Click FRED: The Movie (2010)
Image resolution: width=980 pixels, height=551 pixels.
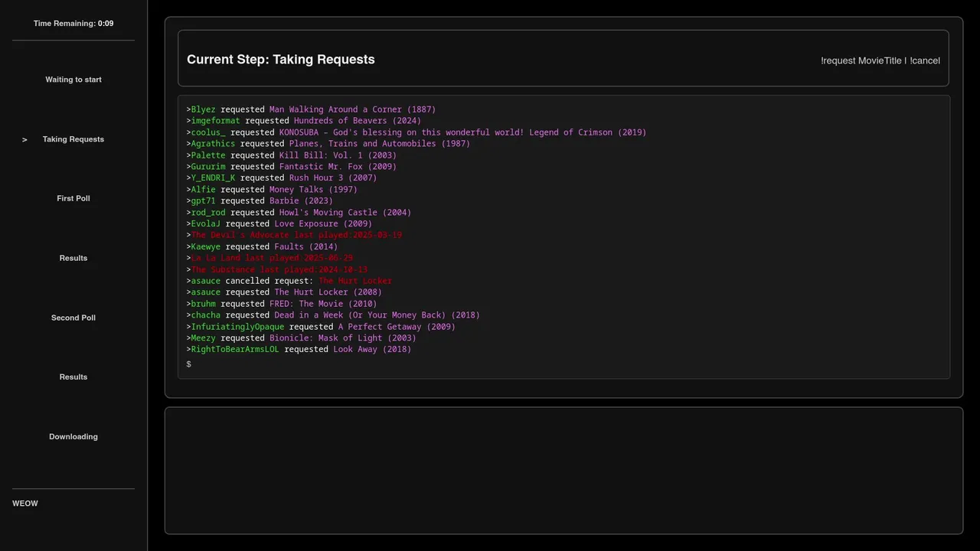(323, 304)
